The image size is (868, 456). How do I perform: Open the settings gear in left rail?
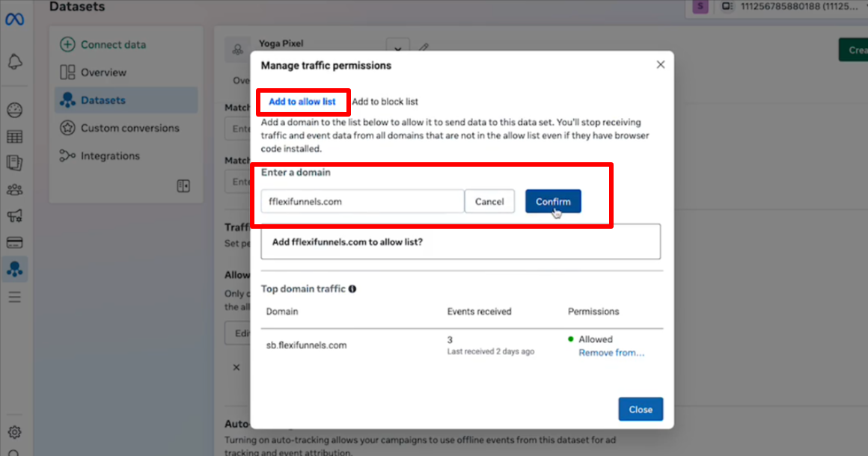pyautogui.click(x=15, y=431)
